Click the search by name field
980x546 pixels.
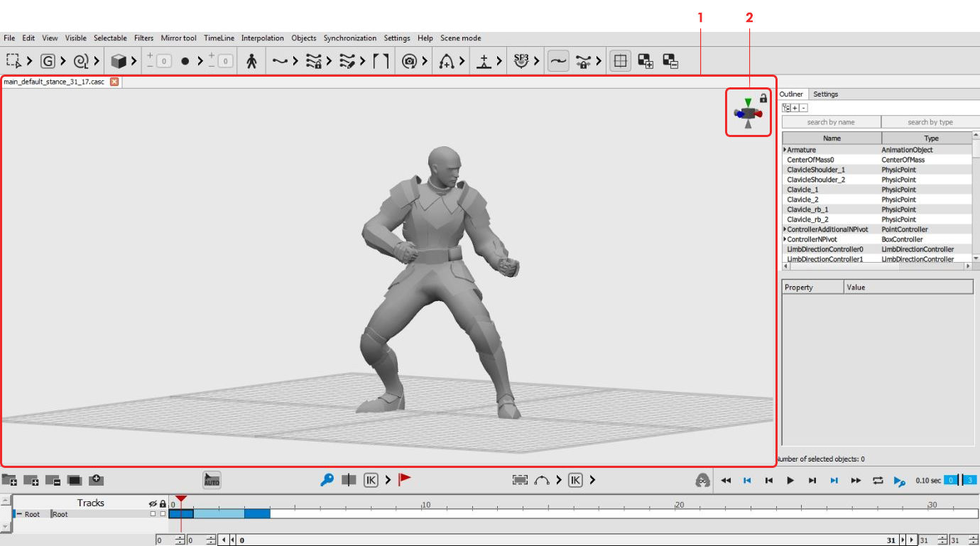pos(831,122)
